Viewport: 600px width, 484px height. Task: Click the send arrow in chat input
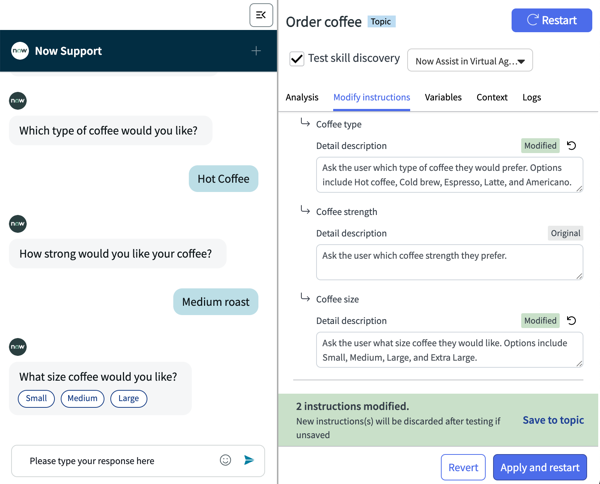click(x=249, y=460)
